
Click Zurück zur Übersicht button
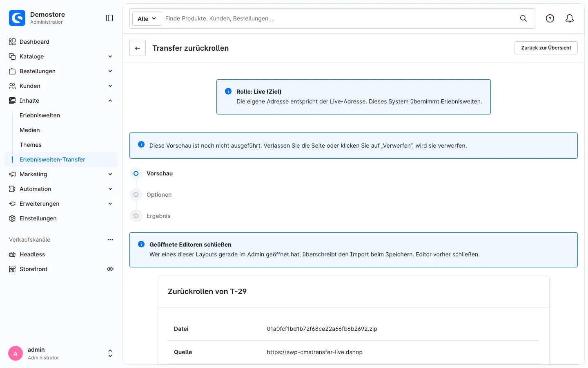click(546, 48)
